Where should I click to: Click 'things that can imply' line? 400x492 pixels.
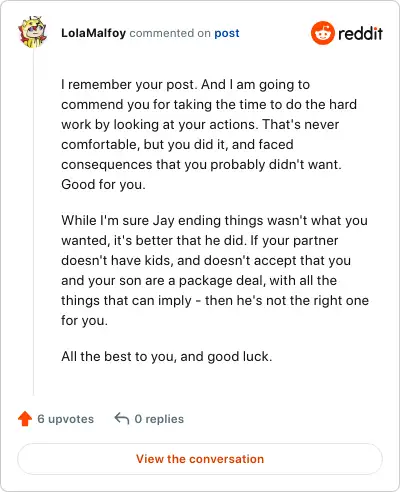click(x=215, y=301)
